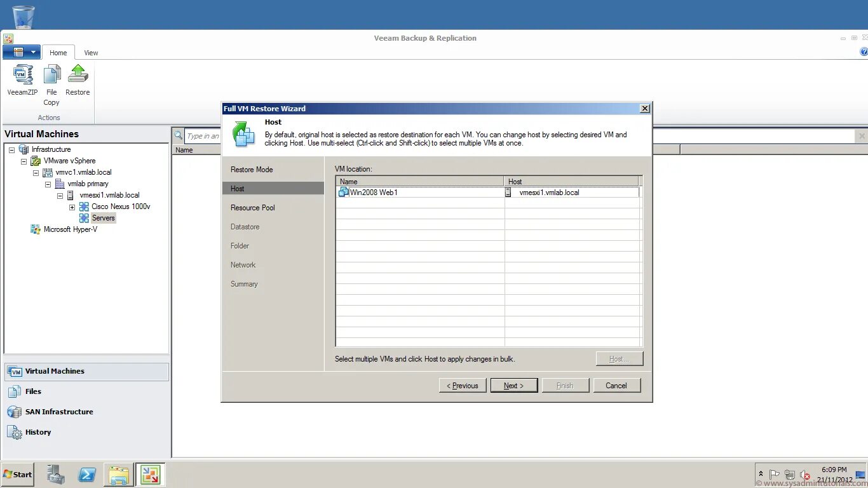Launch PowerShell from the taskbar

(x=87, y=474)
